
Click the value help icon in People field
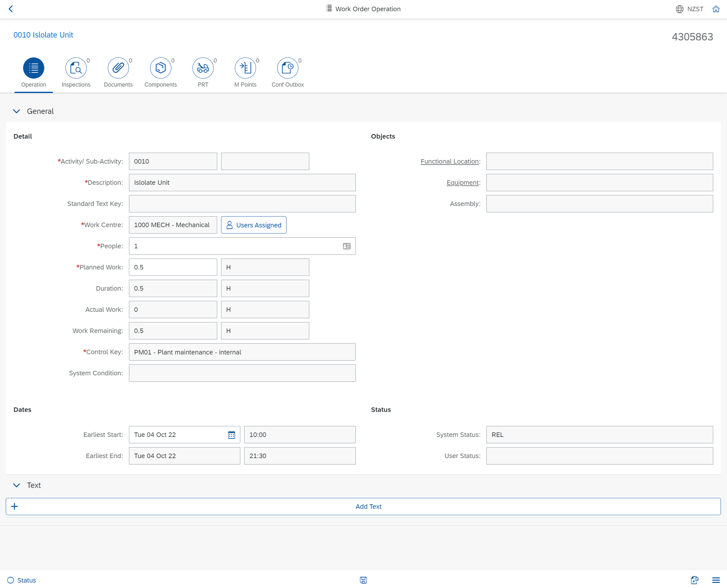[346, 246]
